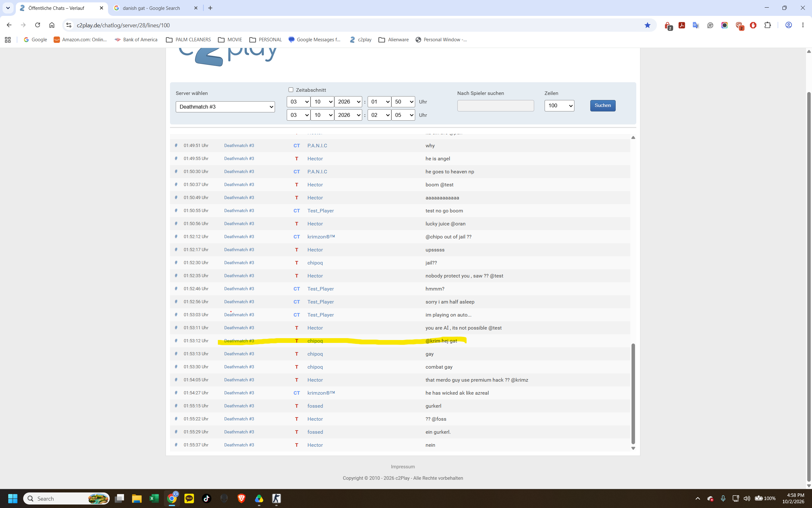Open the volume speaker tray icon
812x508 pixels.
(747, 498)
